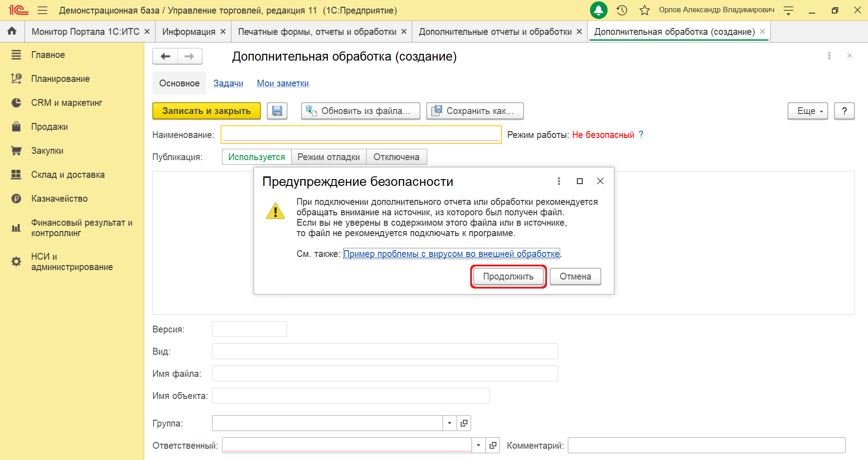This screenshot has height=460, width=868.
Task: Open favorites star icon
Action: click(x=645, y=10)
